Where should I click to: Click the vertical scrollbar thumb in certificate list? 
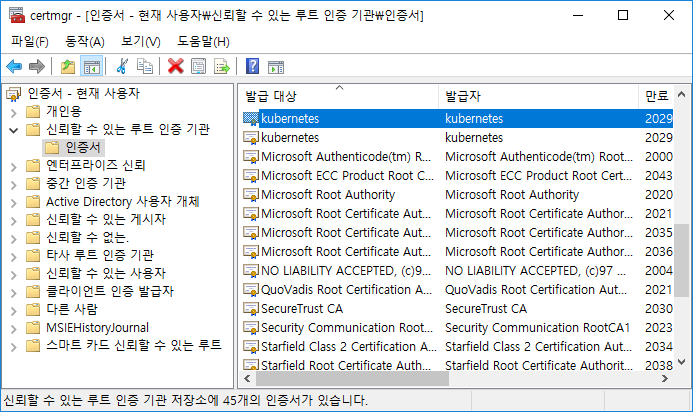[x=681, y=261]
